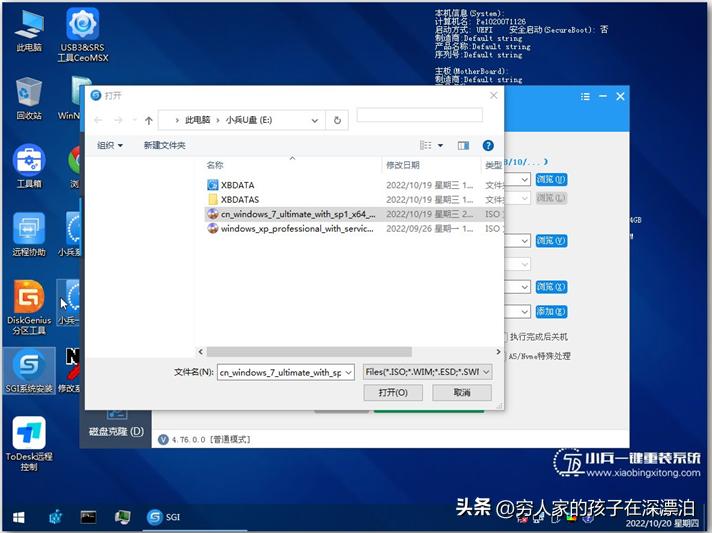
Task: Open the 工具箱 toolbox desktop icon
Action: pyautogui.click(x=29, y=166)
